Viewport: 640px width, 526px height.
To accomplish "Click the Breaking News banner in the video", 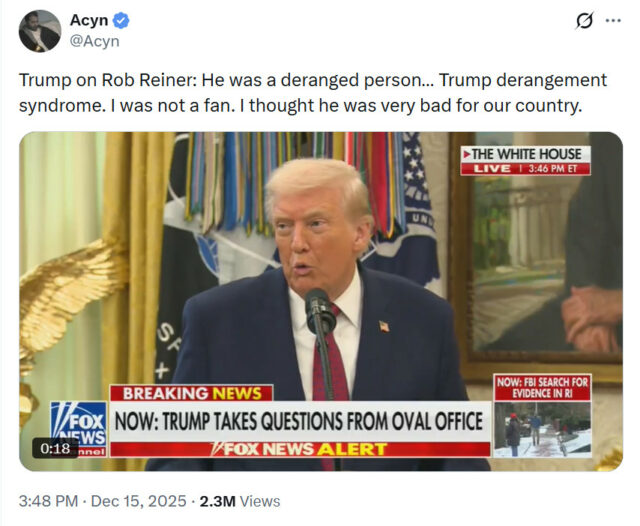I will pyautogui.click(x=191, y=393).
